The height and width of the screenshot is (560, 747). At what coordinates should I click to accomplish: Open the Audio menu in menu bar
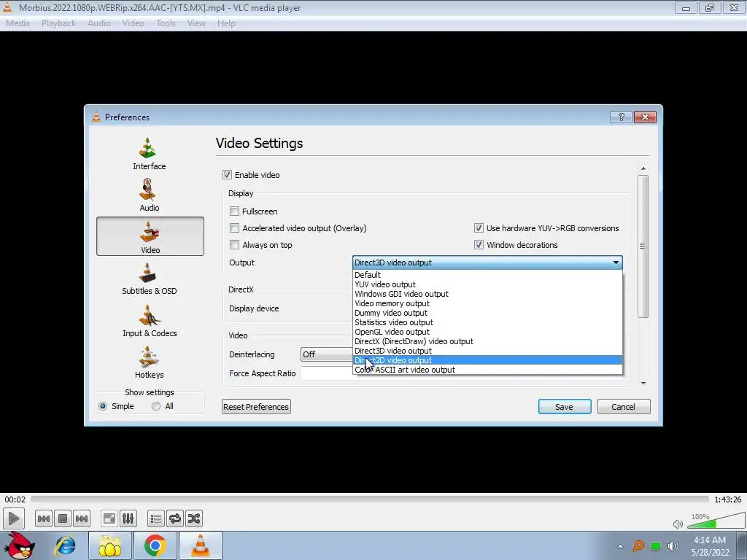click(x=99, y=23)
